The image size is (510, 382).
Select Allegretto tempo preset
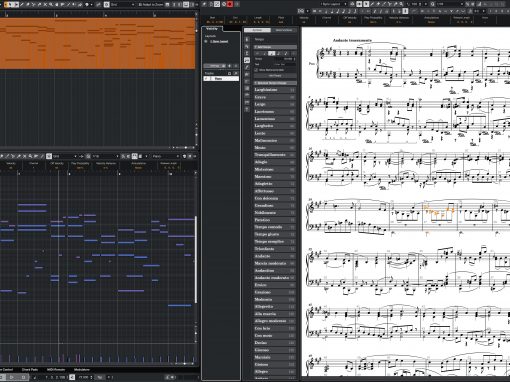[275, 306]
